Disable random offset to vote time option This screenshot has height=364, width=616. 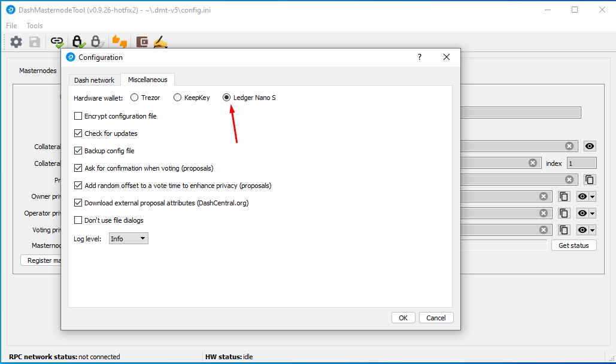78,186
